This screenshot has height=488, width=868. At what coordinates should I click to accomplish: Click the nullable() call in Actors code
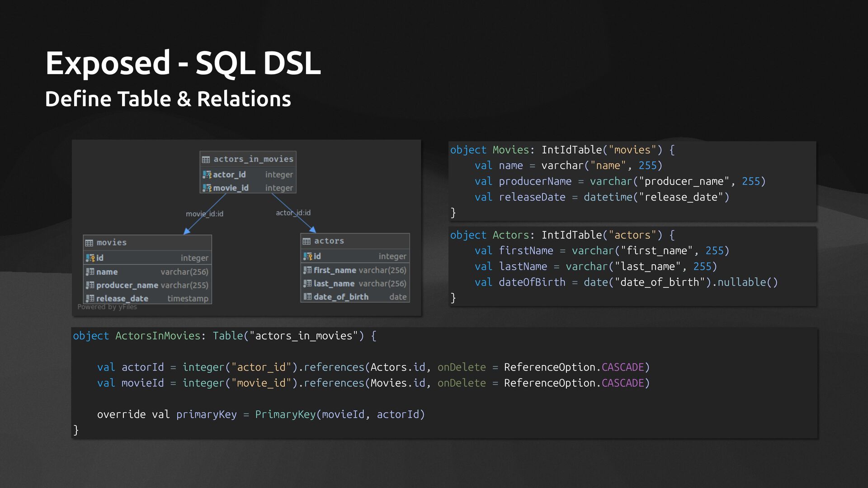coord(747,282)
